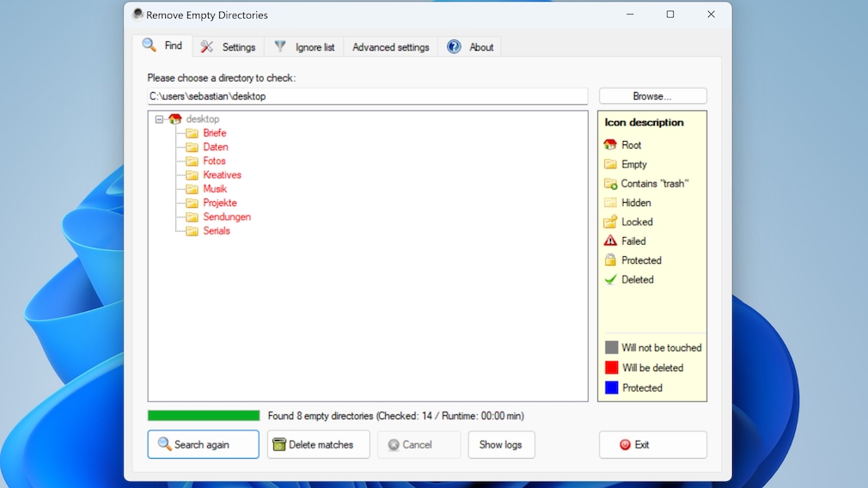Click the Briefe folder icon

click(x=192, y=133)
